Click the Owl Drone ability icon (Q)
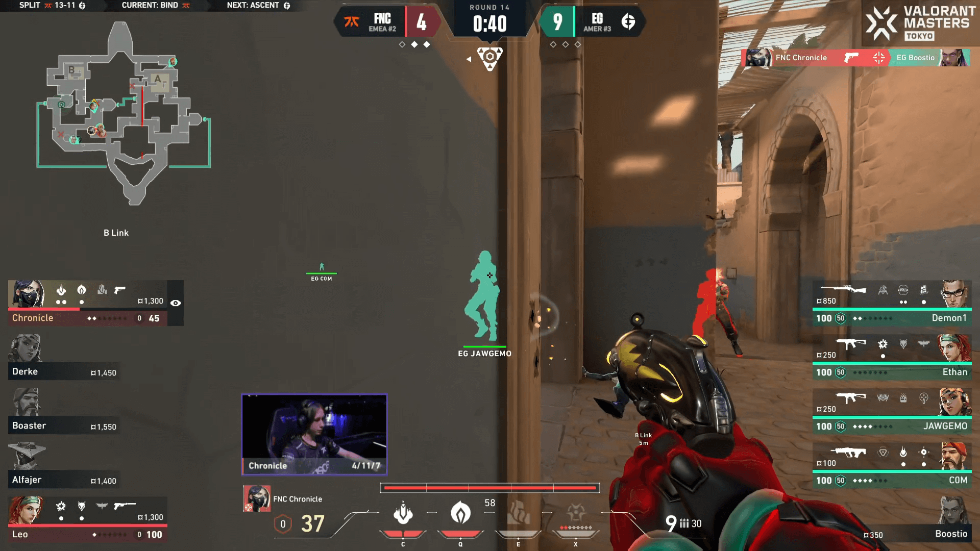 460,515
